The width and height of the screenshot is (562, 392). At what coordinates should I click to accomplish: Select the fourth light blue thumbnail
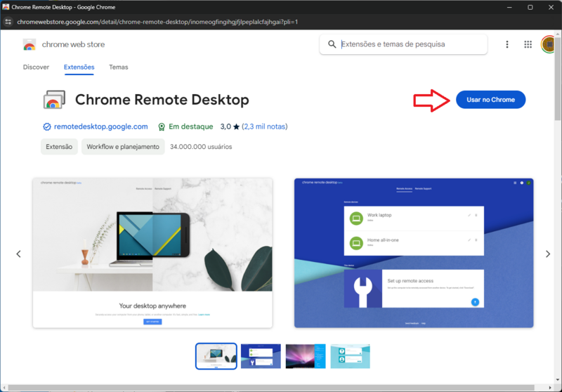[350, 356]
